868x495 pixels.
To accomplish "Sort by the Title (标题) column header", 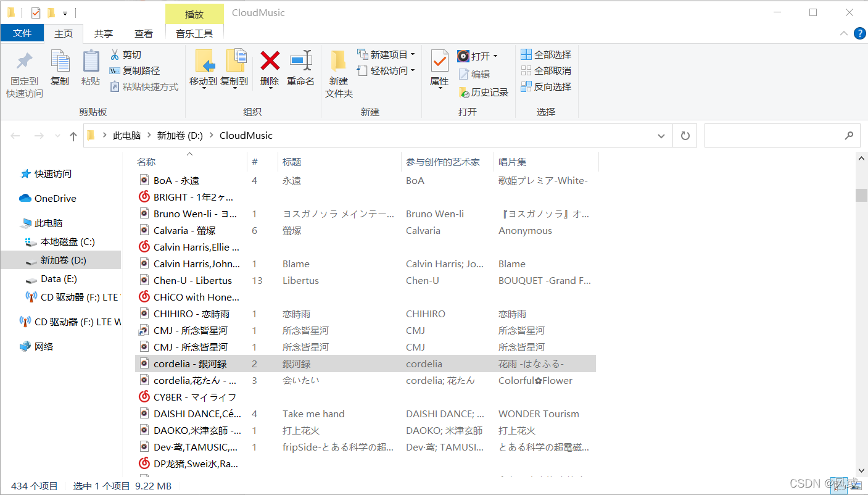I will click(x=292, y=162).
